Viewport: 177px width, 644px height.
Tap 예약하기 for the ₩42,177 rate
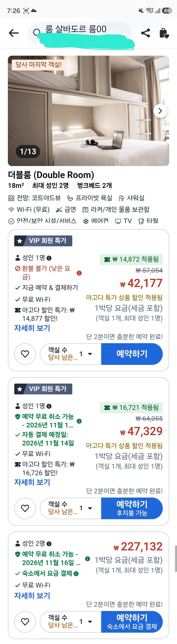(132, 354)
